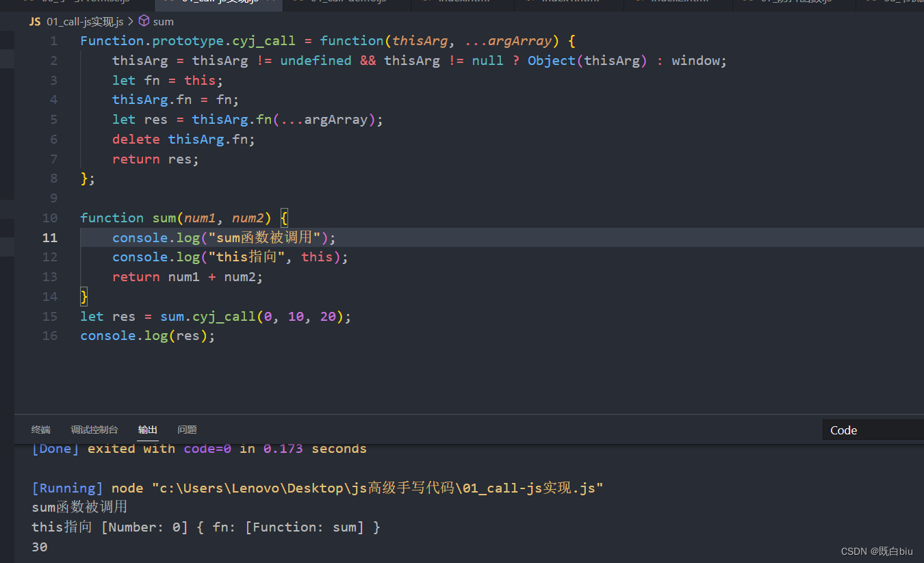Screen dimensions: 924x563
Task: Switch to the 终端 panel tab
Action: 41,430
